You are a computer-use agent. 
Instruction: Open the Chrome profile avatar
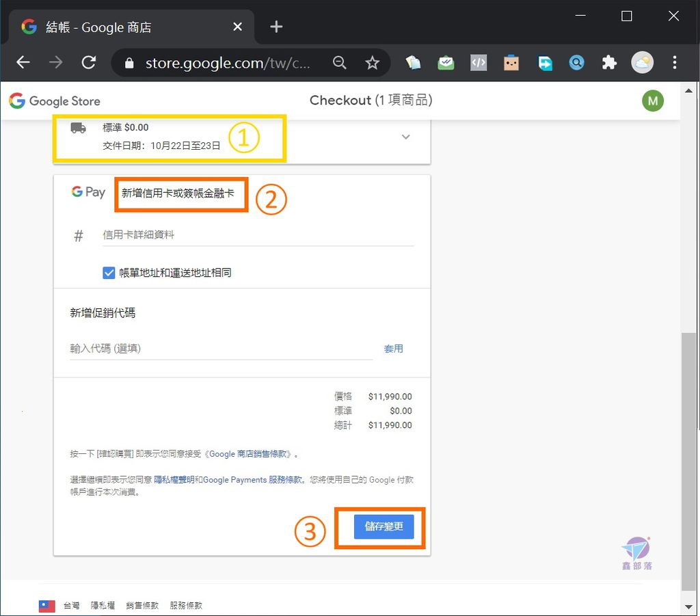coord(642,62)
